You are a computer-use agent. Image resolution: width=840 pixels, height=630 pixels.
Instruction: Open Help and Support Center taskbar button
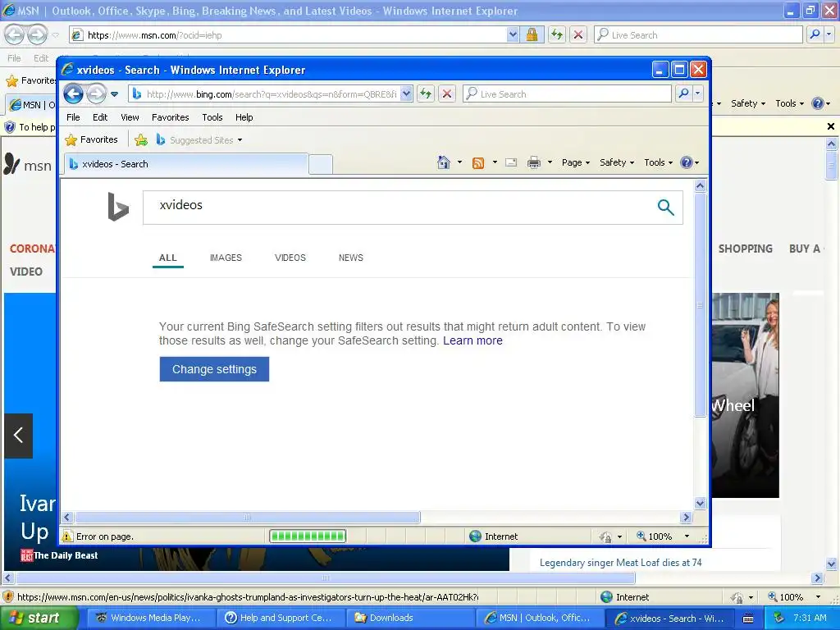point(281,619)
